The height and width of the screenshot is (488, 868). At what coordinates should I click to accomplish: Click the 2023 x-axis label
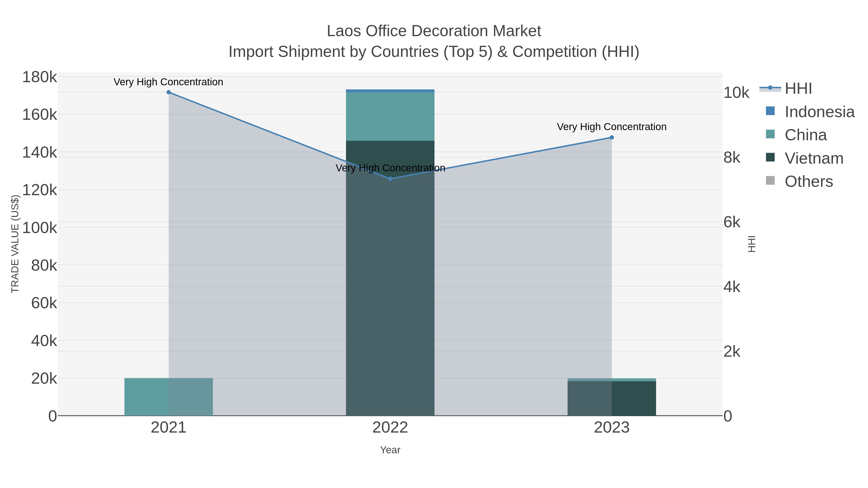click(x=611, y=428)
